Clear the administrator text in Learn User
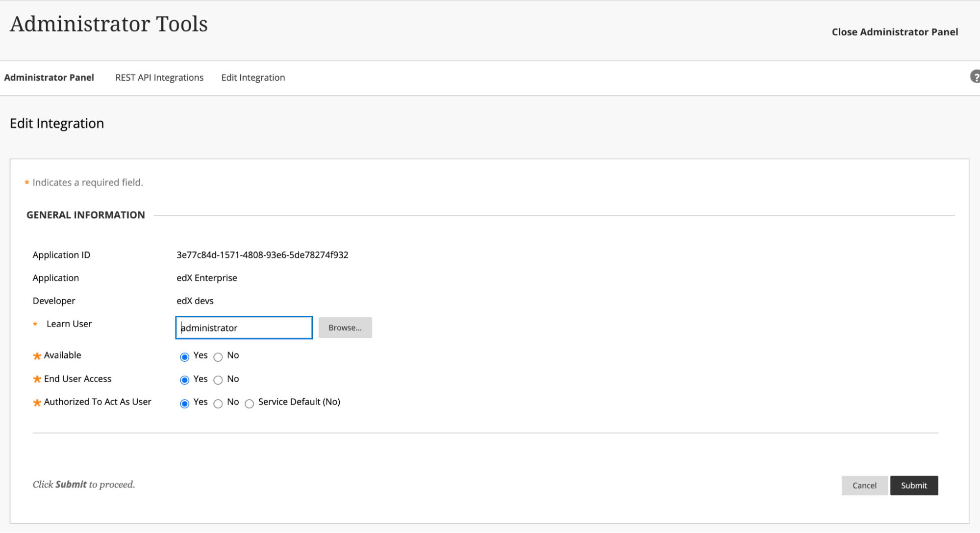The width and height of the screenshot is (980, 533). tap(244, 328)
